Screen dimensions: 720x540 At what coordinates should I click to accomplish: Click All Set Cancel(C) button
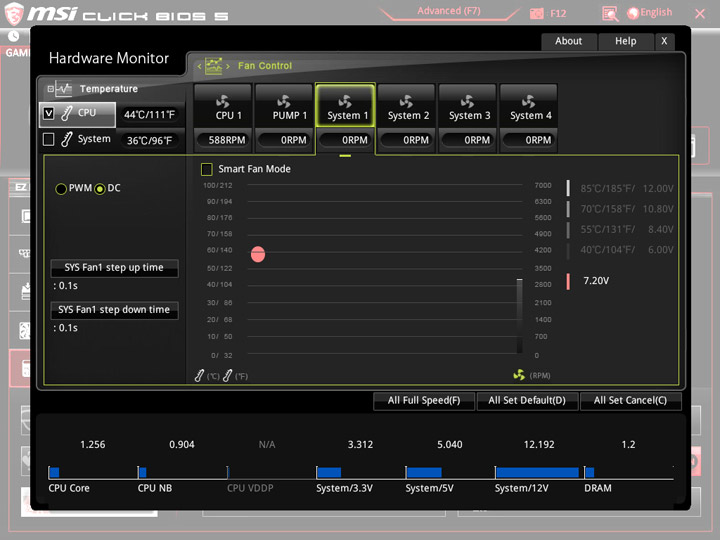point(630,401)
